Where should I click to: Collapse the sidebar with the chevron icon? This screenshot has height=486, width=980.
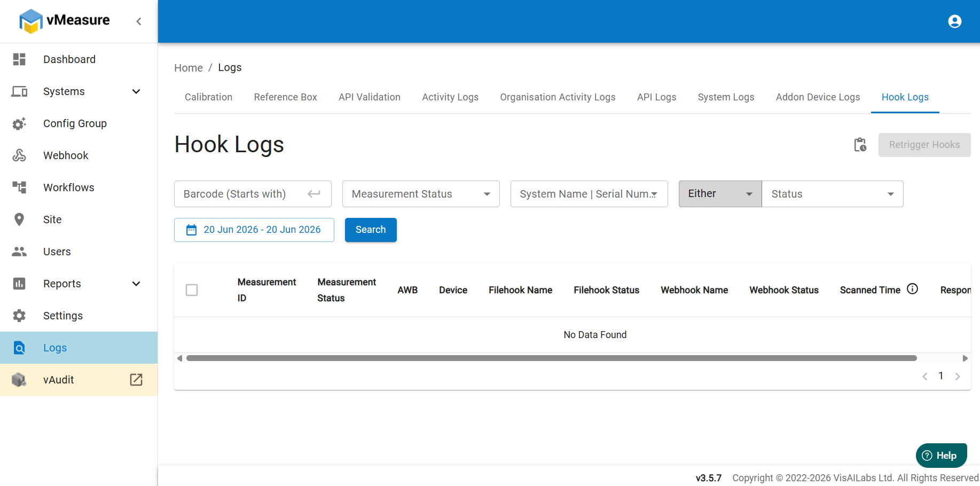139,21
